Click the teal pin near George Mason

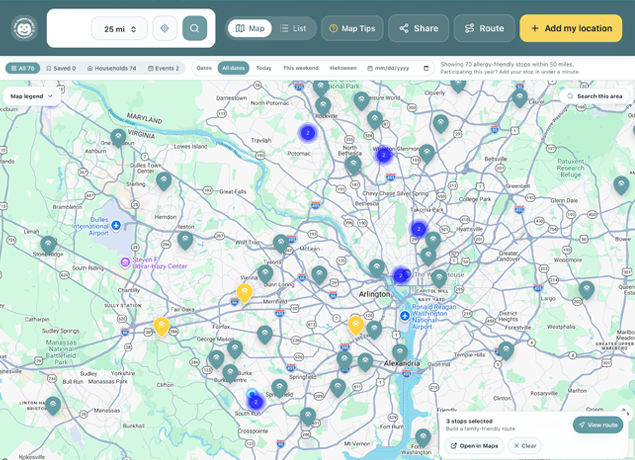coord(235,349)
